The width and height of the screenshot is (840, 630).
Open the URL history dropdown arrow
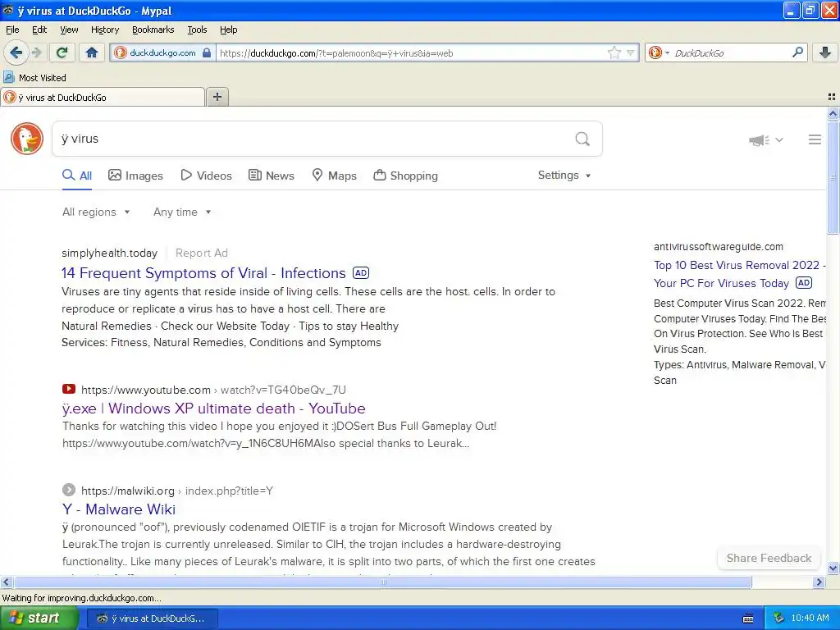pos(631,53)
